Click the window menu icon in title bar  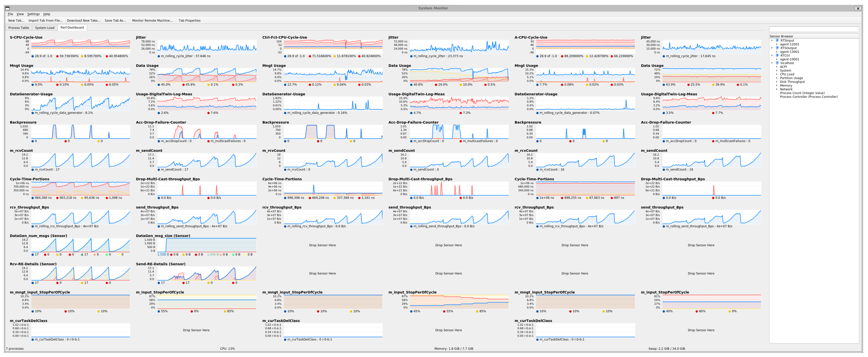7,8
